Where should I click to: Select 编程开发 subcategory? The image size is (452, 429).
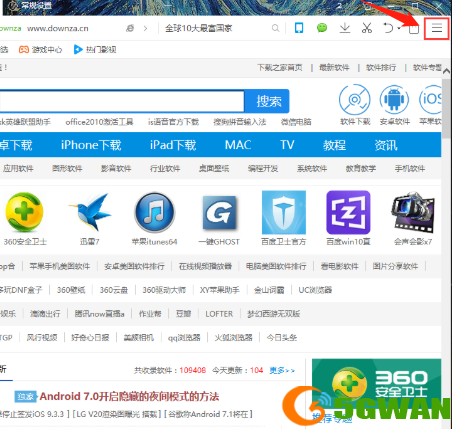click(x=263, y=169)
